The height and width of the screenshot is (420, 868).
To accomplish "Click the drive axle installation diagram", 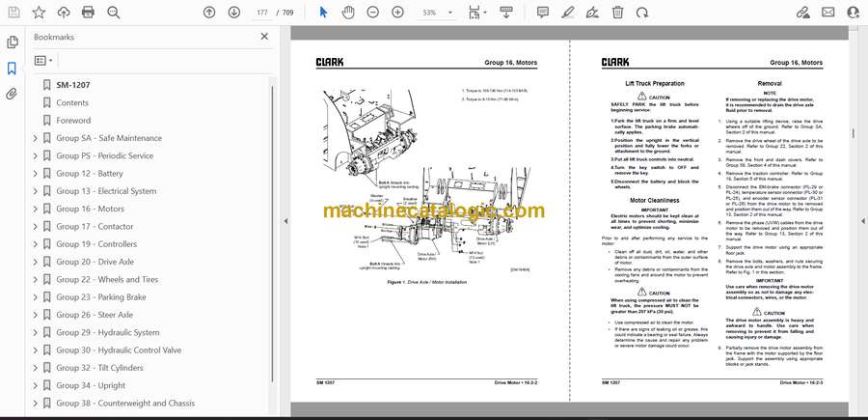I will (x=426, y=182).
